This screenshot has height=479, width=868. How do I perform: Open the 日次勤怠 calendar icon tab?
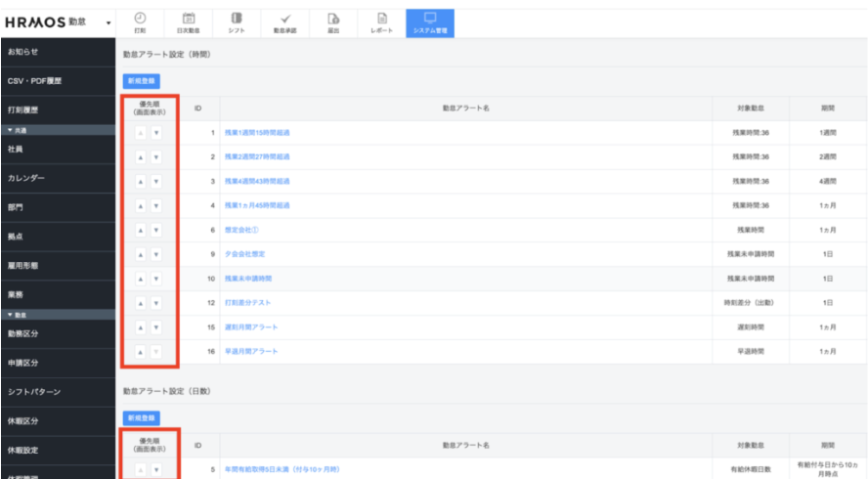189,23
